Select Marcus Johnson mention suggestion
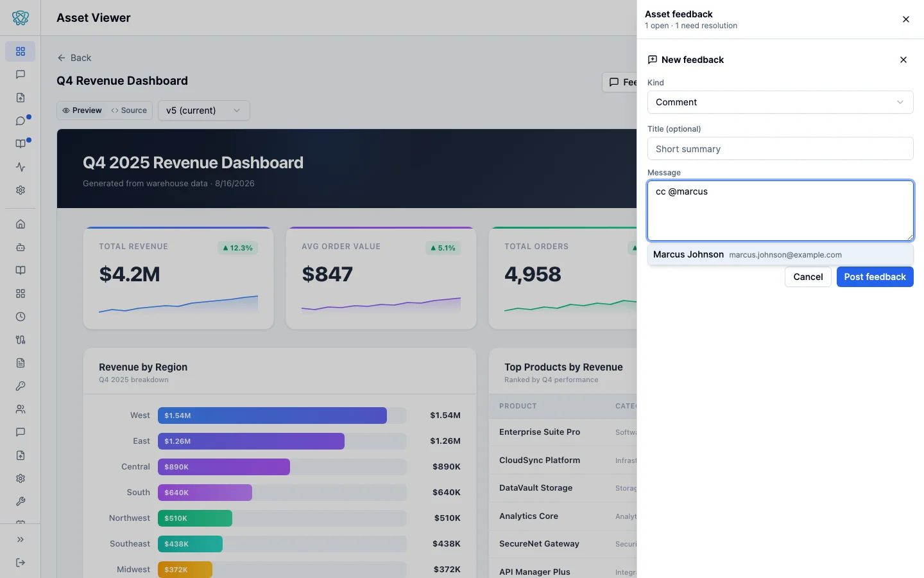This screenshot has height=578, width=924. [x=780, y=254]
